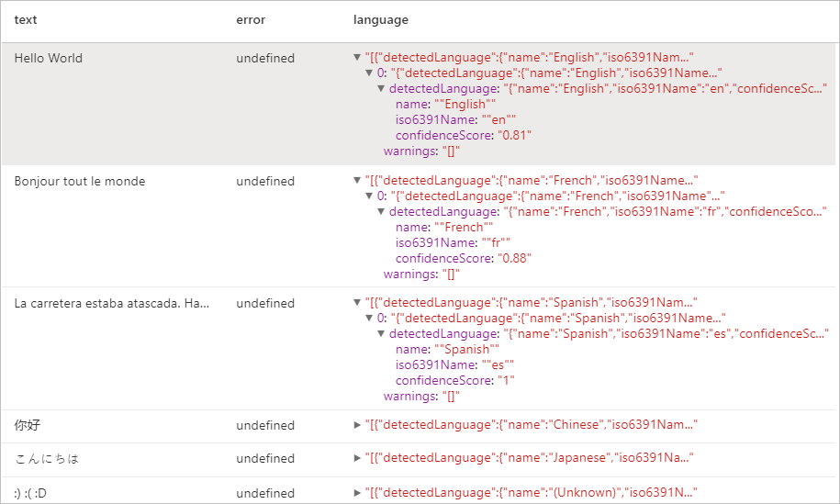Image resolution: width=840 pixels, height=504 pixels.
Task: Collapse detectedLanguage node for English result
Action: point(382,89)
